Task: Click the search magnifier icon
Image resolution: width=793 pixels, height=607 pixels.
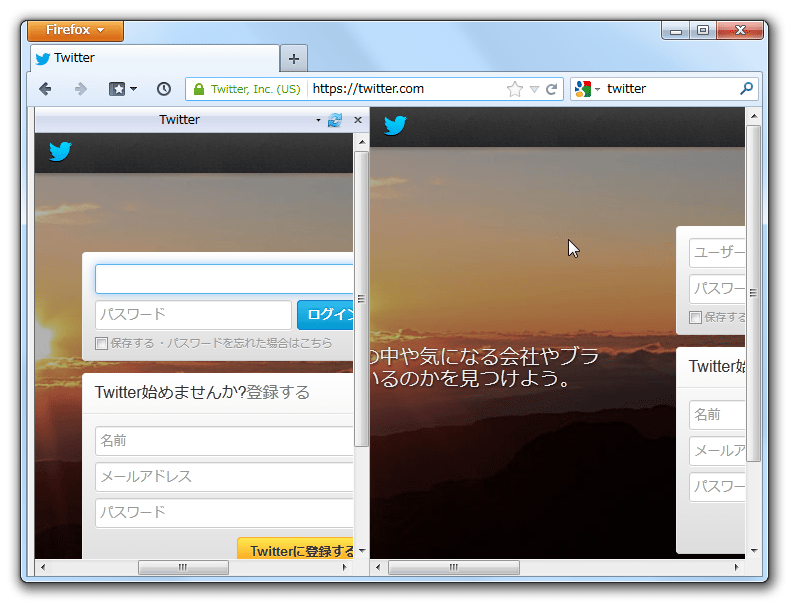Action: pyautogui.click(x=746, y=89)
